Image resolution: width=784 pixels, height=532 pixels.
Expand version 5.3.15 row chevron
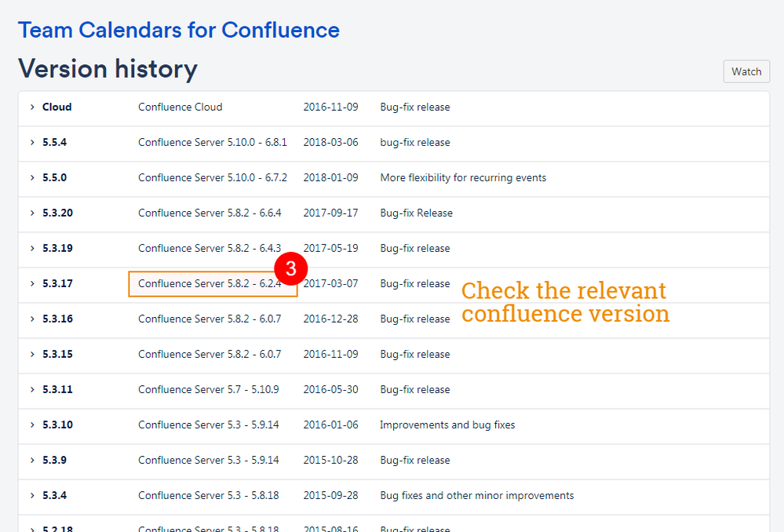point(32,355)
